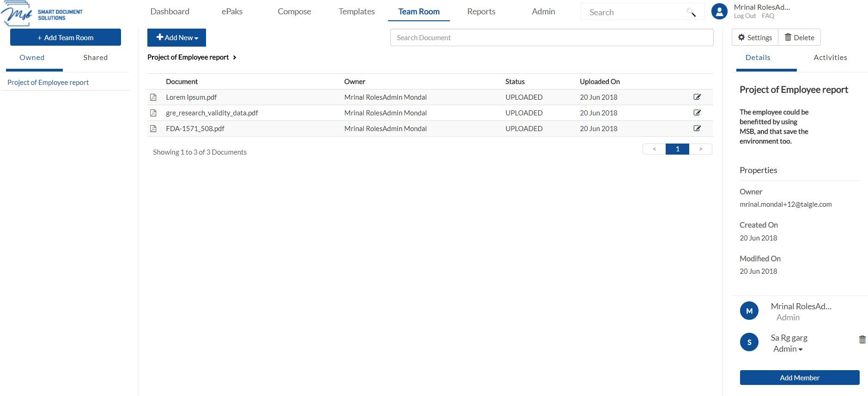
Task: Click the Add Team Room button
Action: coord(66,37)
